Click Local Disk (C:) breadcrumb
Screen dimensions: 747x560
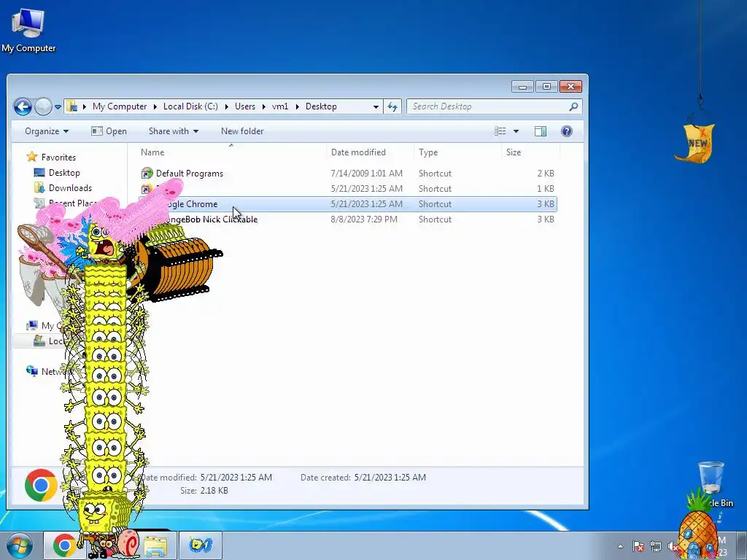(190, 106)
